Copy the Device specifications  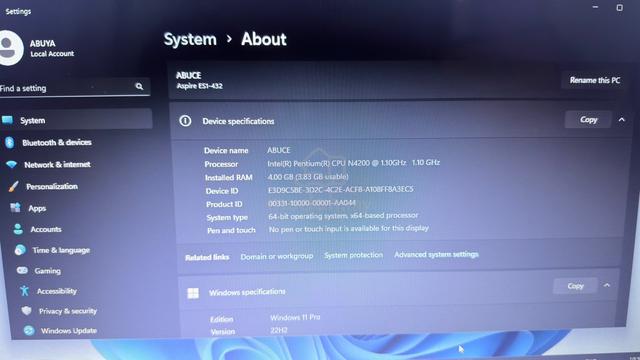point(589,120)
